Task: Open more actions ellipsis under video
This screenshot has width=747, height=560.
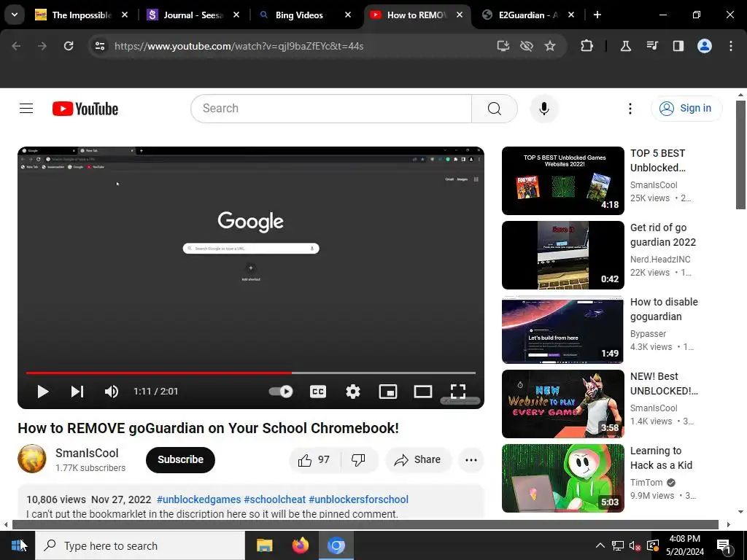Action: point(471,460)
